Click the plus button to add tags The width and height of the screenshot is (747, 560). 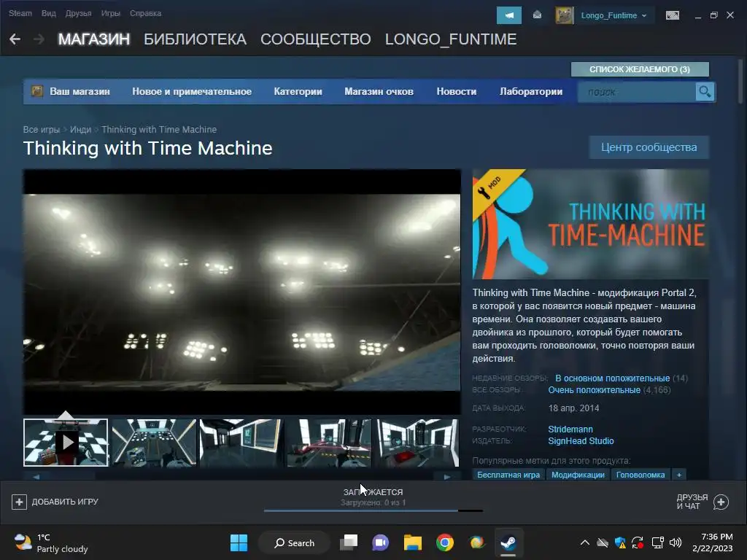679,475
